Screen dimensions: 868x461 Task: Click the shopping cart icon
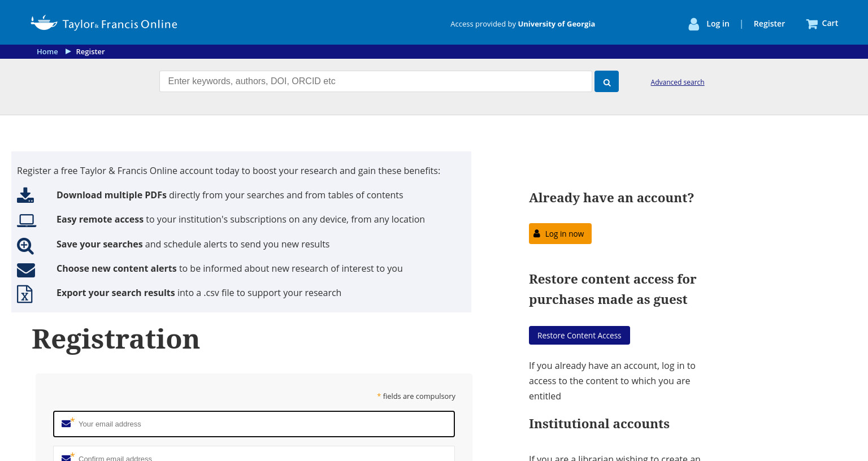point(812,24)
